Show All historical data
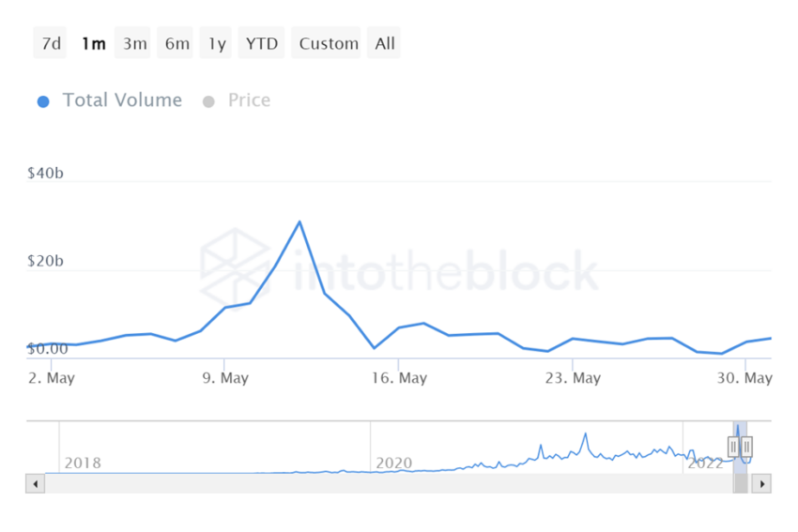 (385, 43)
